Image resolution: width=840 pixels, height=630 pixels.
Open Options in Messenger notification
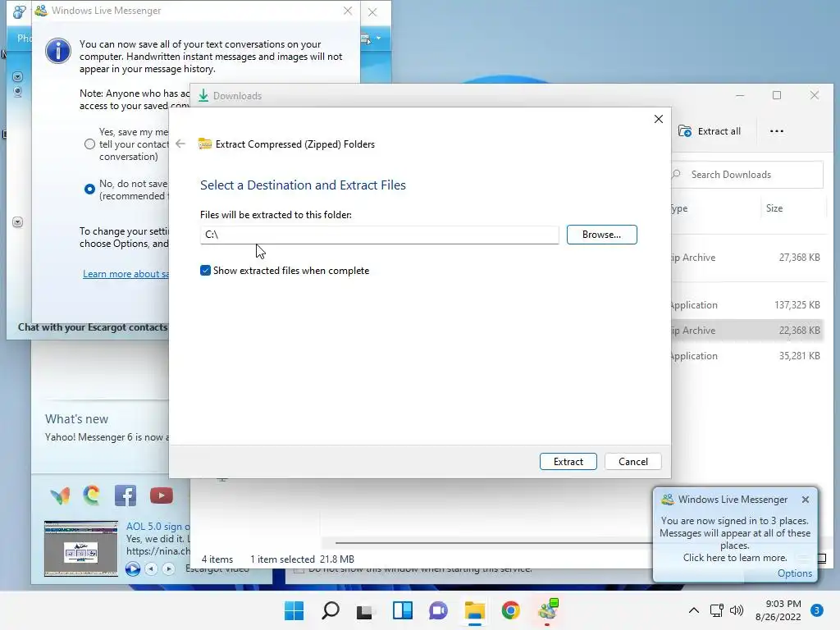(794, 573)
